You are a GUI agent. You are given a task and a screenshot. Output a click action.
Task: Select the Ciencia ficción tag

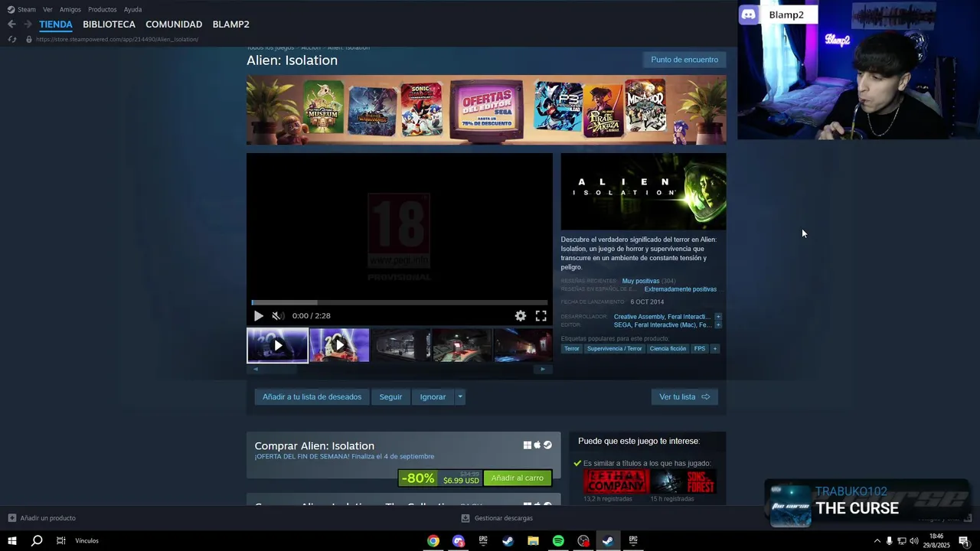668,349
